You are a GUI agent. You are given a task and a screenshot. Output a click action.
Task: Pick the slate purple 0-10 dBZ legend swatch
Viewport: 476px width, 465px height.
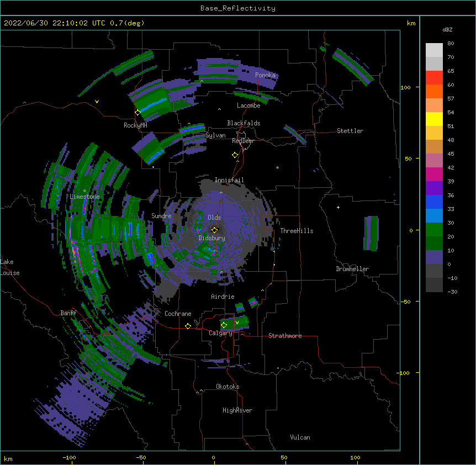click(434, 257)
